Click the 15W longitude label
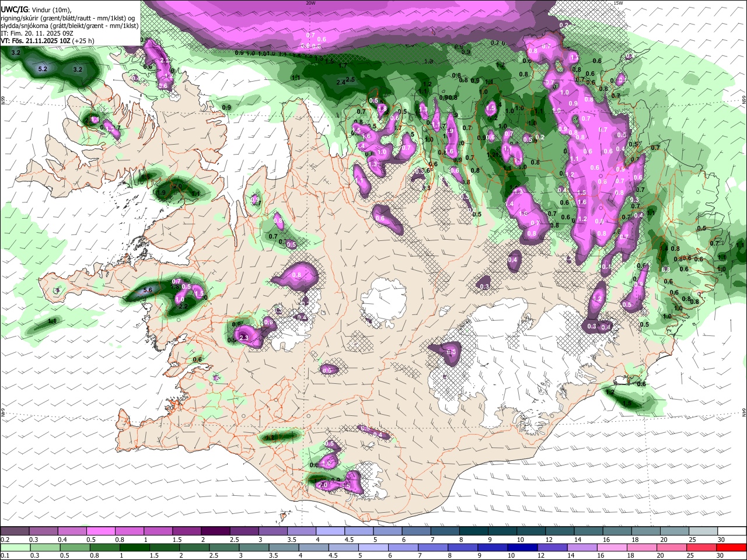Screen dimensions: 747x560 pyautogui.click(x=619, y=3)
